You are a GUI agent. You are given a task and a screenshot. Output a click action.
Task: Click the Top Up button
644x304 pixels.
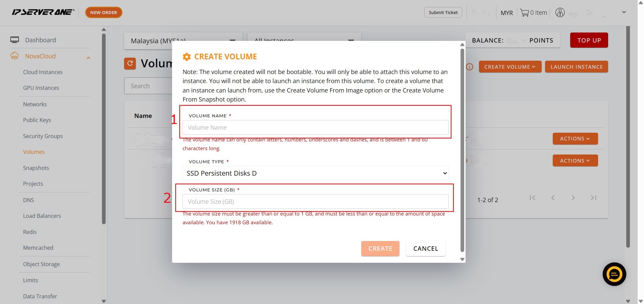point(589,40)
